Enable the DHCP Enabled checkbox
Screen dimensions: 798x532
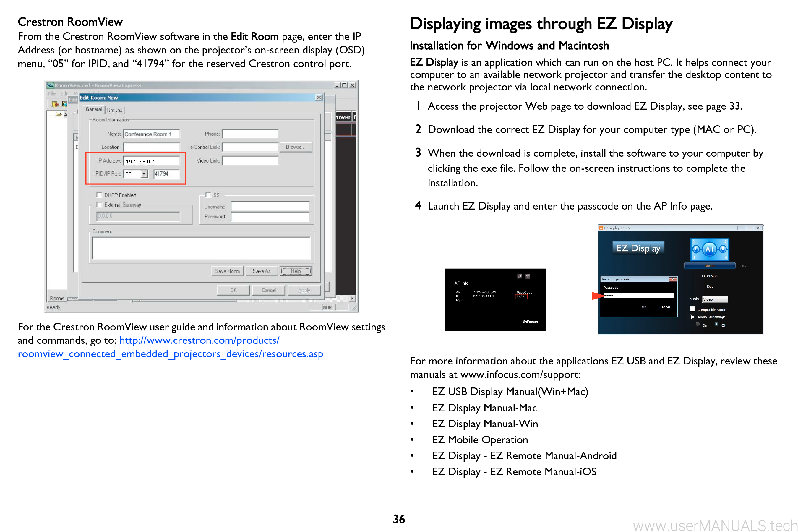point(99,195)
